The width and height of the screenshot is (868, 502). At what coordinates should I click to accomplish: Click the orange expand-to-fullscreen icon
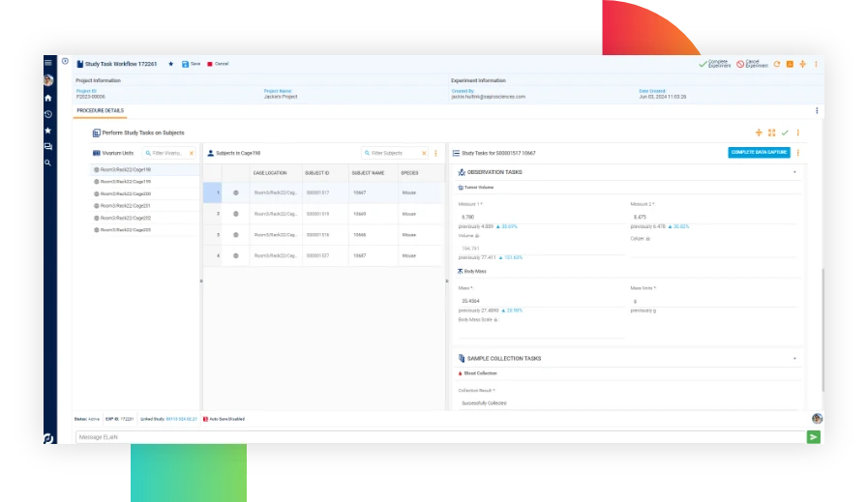tap(771, 133)
